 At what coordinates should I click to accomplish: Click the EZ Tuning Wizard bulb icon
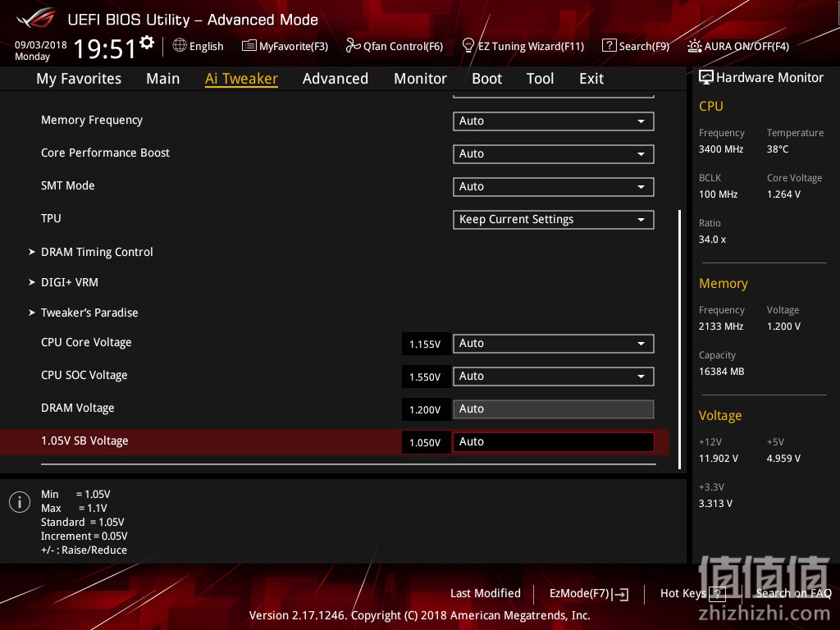coord(468,46)
